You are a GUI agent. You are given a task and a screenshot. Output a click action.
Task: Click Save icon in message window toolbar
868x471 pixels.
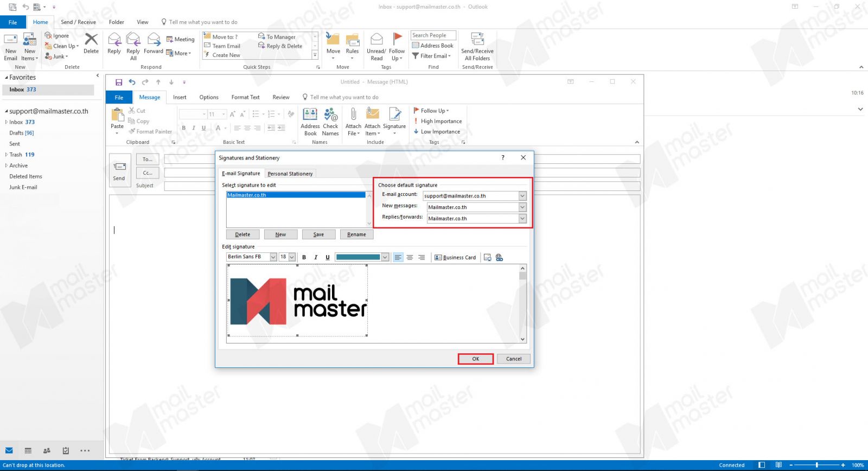119,82
